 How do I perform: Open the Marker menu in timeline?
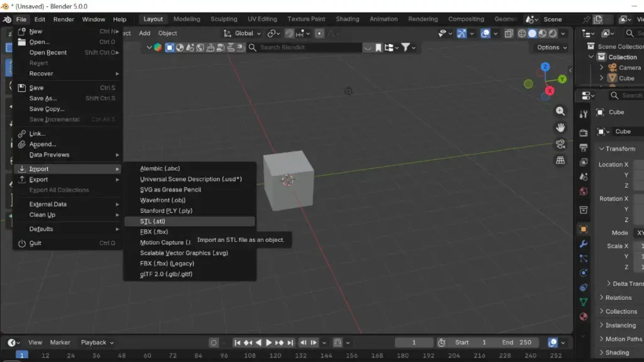(x=60, y=343)
